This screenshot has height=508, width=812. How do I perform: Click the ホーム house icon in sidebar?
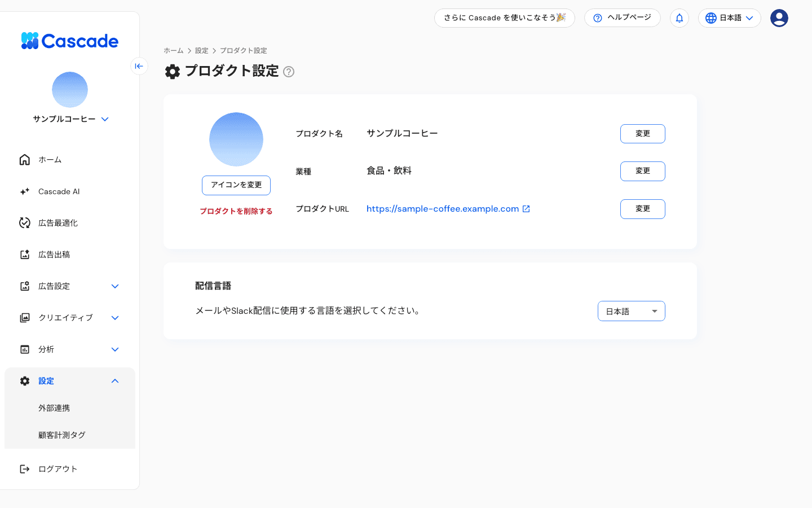pyautogui.click(x=25, y=160)
